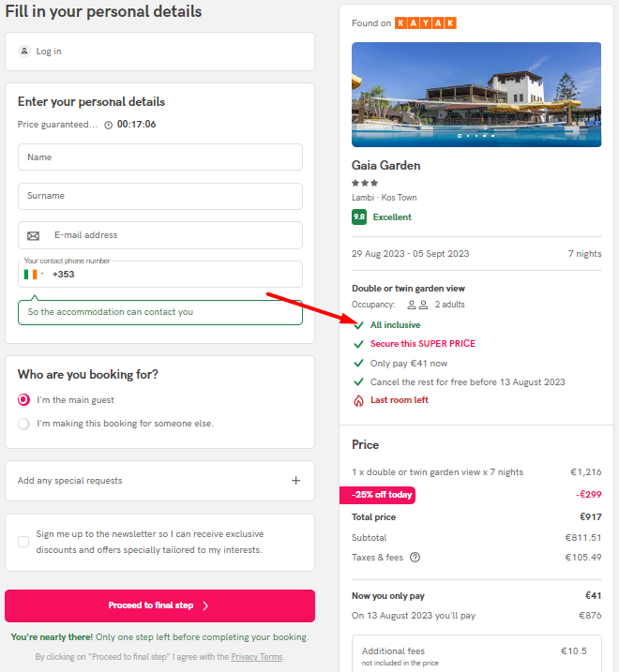Click the Surname input field
The height and width of the screenshot is (672, 619).
click(x=160, y=196)
